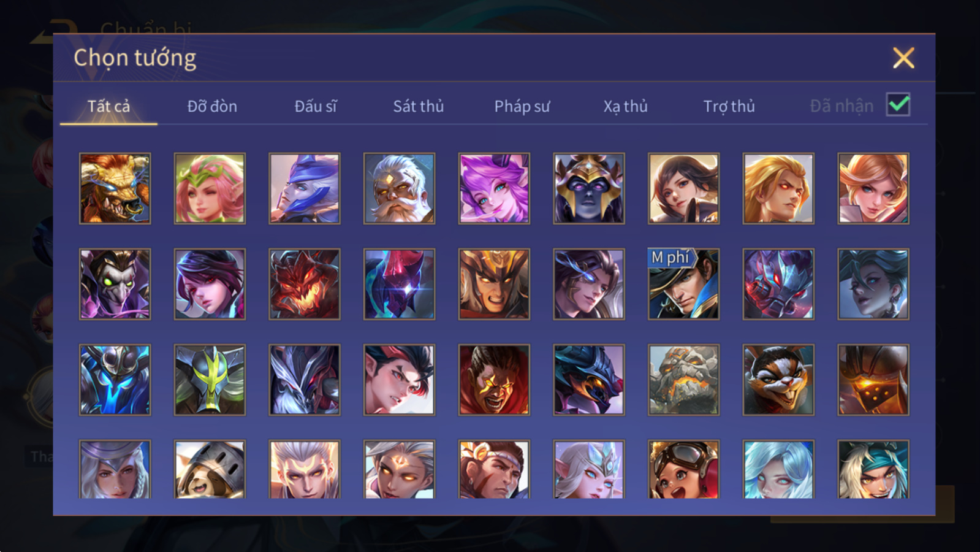Choose the pink-haired girl with green crown
Image resolution: width=980 pixels, height=552 pixels.
[210, 188]
